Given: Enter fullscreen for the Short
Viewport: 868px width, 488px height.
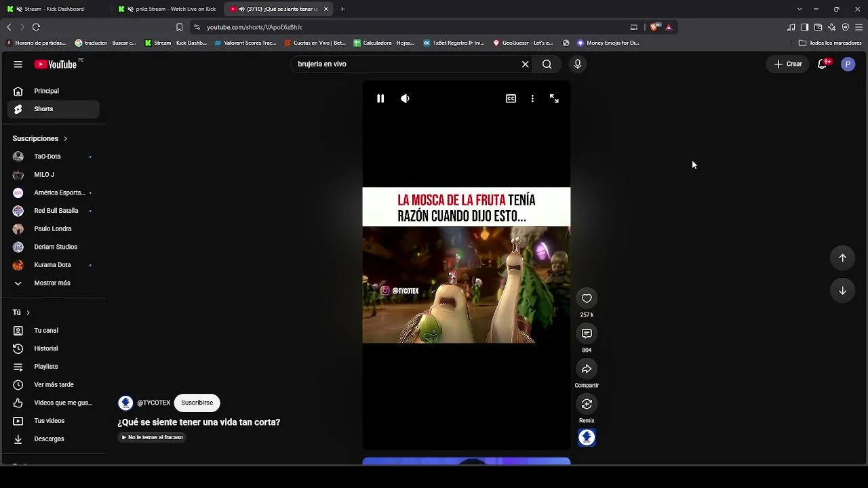Looking at the screenshot, I should click(x=554, y=99).
